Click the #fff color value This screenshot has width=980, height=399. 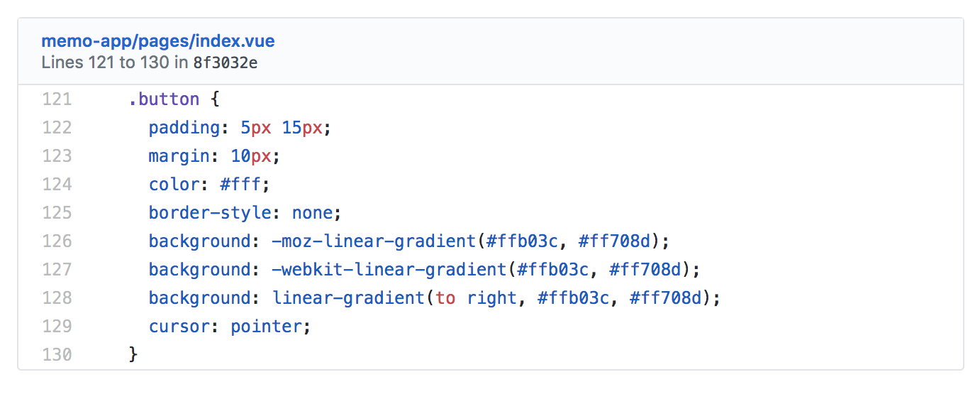click(x=241, y=185)
